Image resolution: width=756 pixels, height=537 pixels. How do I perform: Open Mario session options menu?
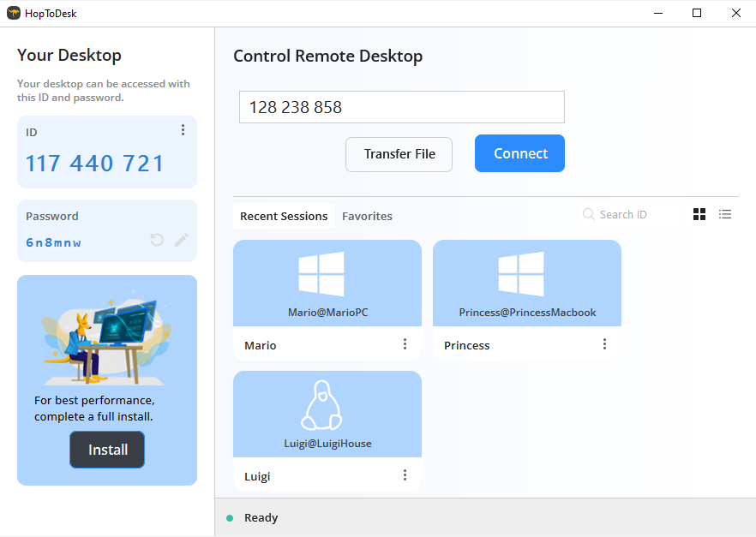coord(405,344)
